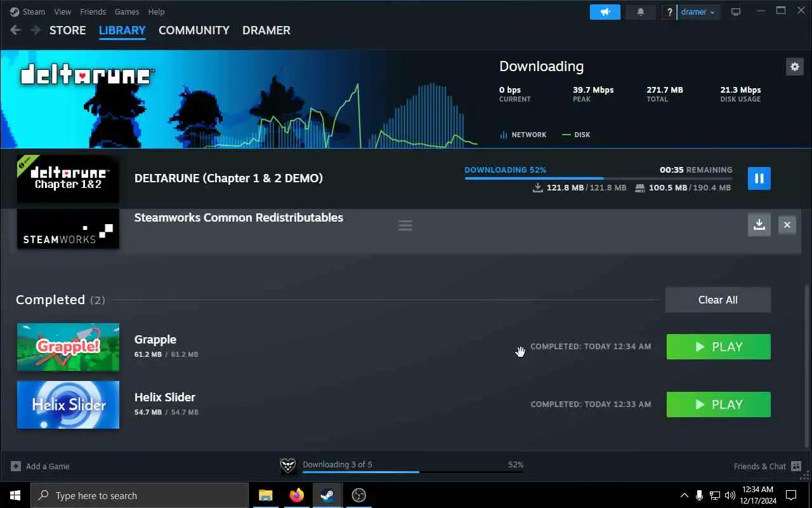The height and width of the screenshot is (508, 812).
Task: Go forward with the right arrow
Action: (36, 30)
